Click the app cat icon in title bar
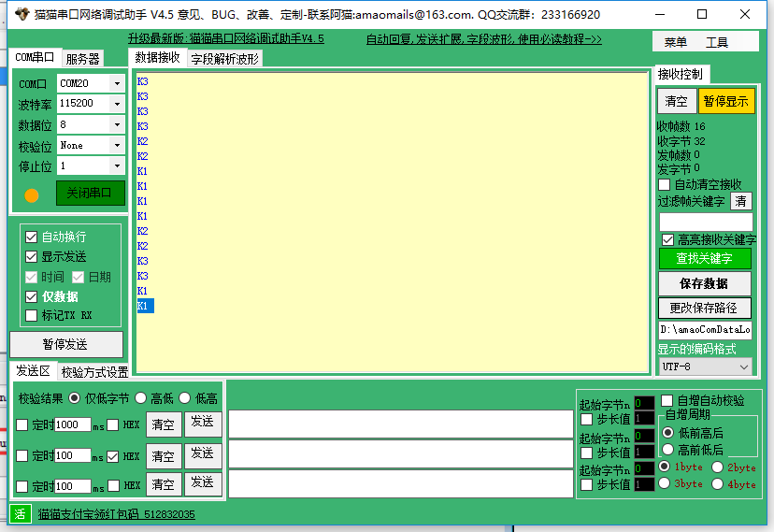The width and height of the screenshot is (774, 532). tap(21, 14)
